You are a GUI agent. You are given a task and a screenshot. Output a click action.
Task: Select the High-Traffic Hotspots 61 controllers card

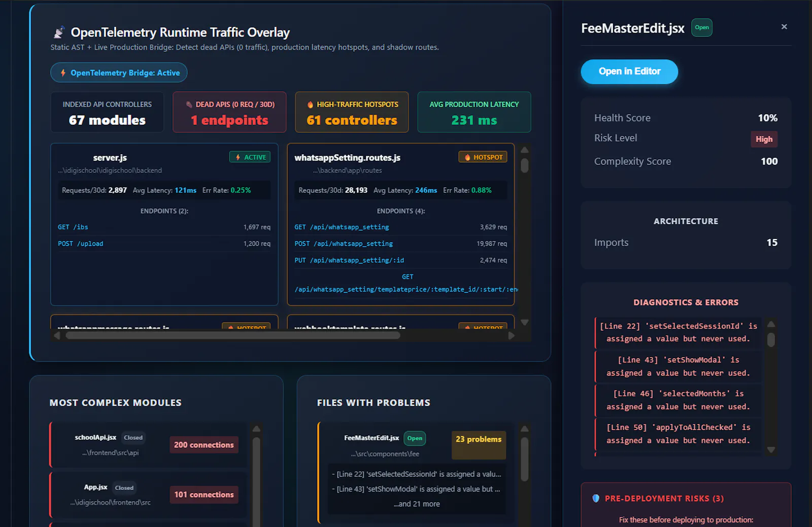tap(352, 112)
